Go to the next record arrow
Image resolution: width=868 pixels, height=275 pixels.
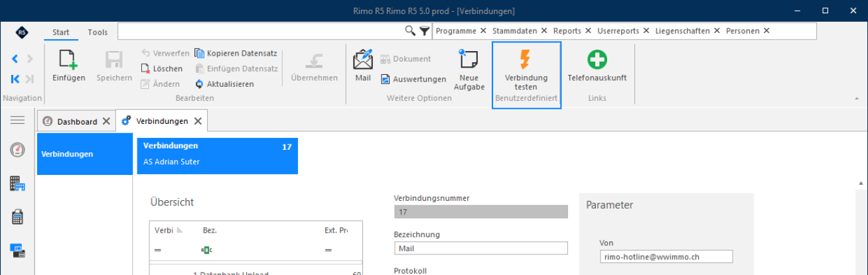[29, 59]
